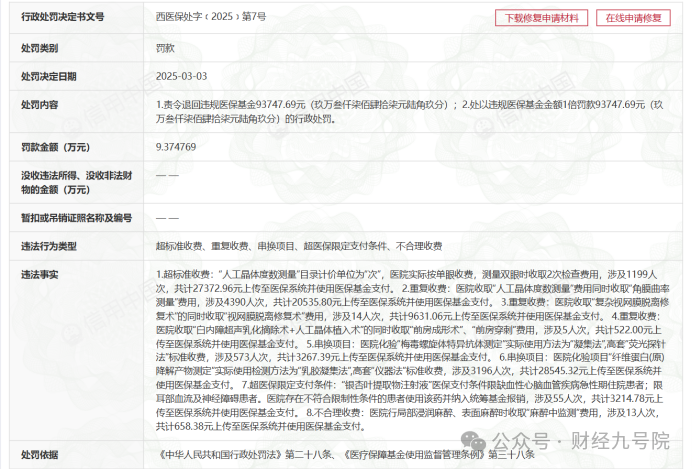Screen dimensions: 692x469
Task: Click the violation facts paragraph beginning 1.超标准收费
Action: pyautogui.click(x=413, y=350)
